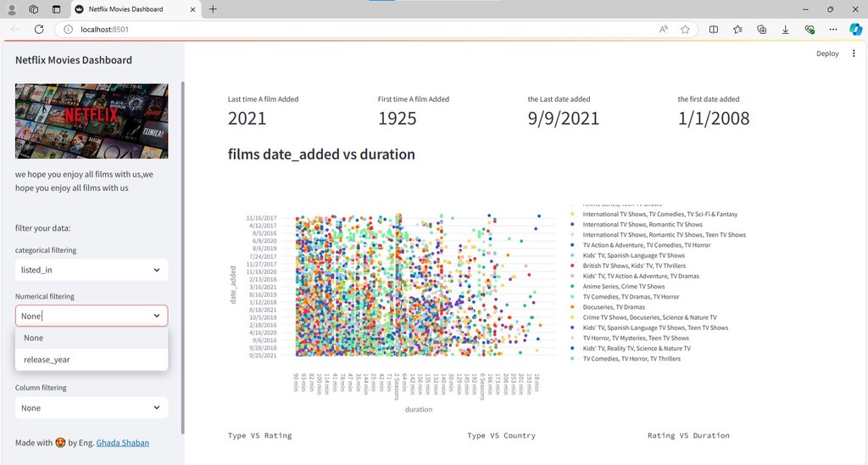Go back to previous page
This screenshot has width=868, height=465.
(x=15, y=30)
